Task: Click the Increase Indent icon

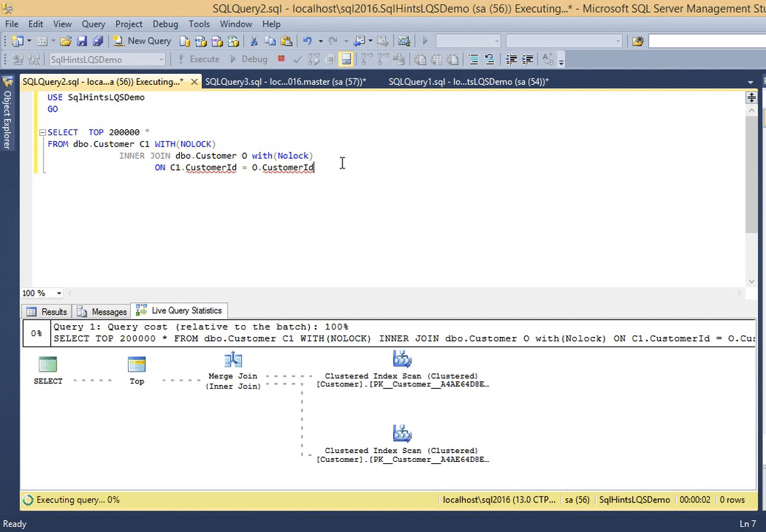Action: tap(527, 60)
